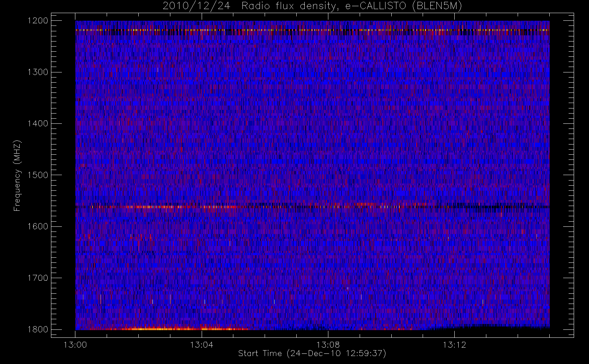The height and width of the screenshot is (364, 589).
Task: Click the 1400 frequency tick label
Action: tap(38, 123)
